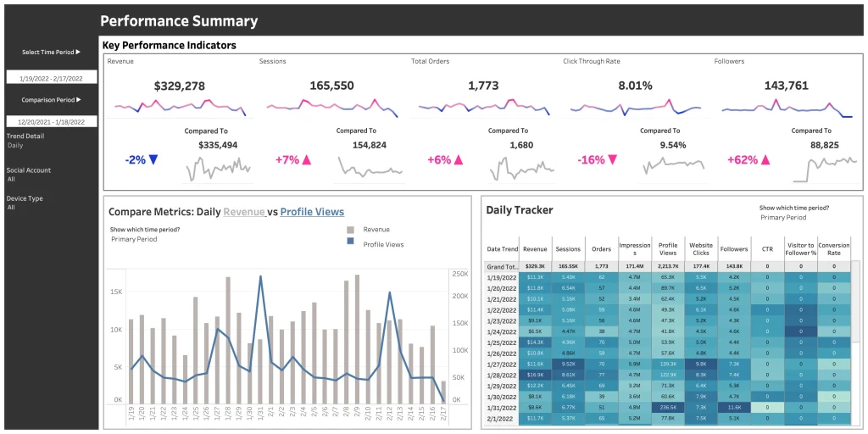Viewport: 868px width, 434px height.
Task: Click the blue Profile Views legend swatch
Action: coord(350,244)
